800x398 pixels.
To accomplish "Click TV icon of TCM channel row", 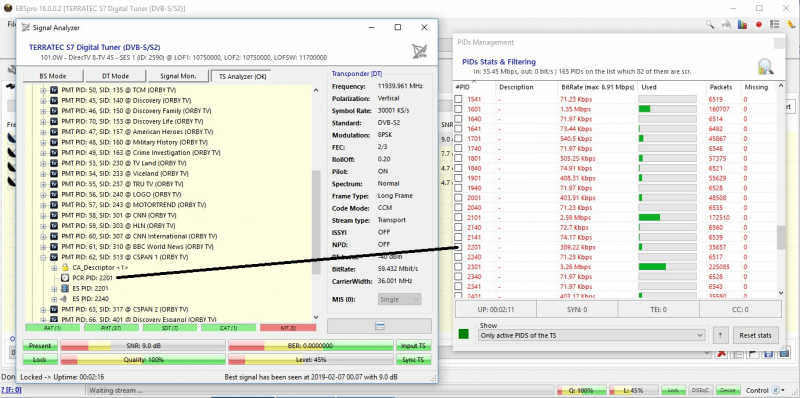I will 54,90.
